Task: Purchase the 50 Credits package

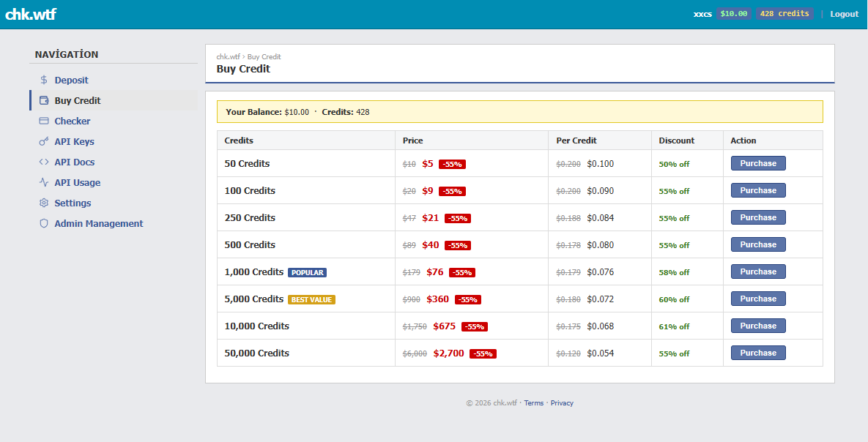Action: pos(757,163)
